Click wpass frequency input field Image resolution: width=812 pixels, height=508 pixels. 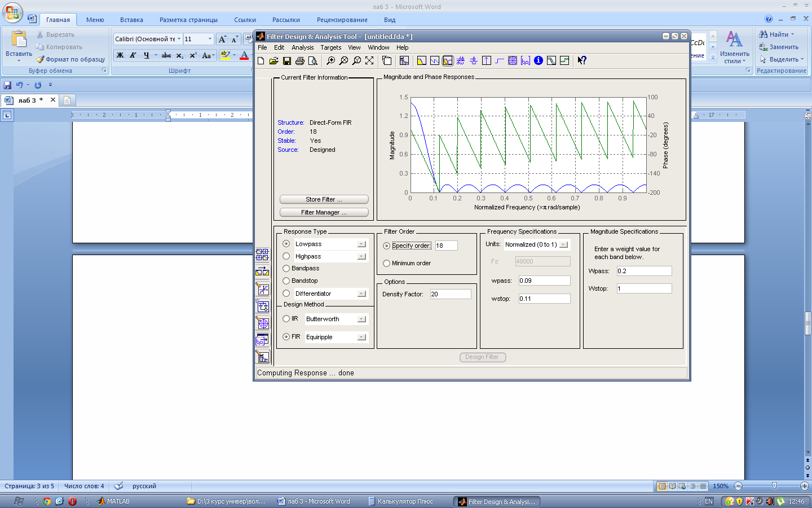pos(544,281)
